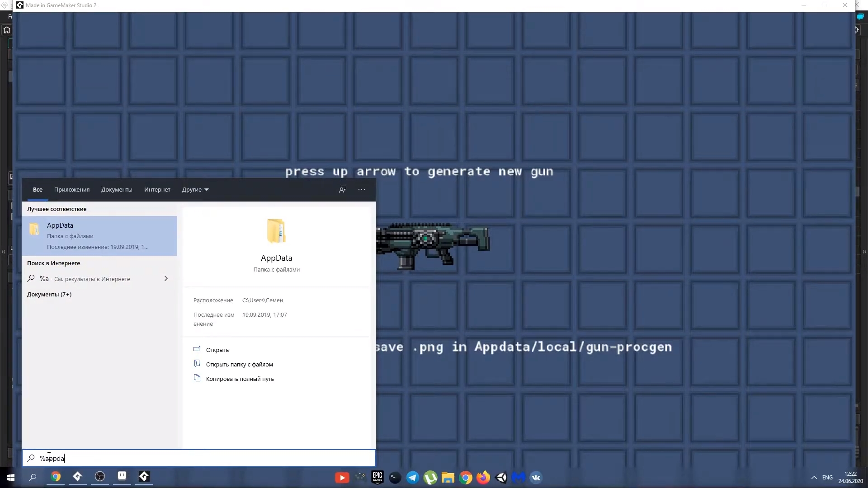Open Epic Games Launcher
The width and height of the screenshot is (868, 488).
pos(377,477)
